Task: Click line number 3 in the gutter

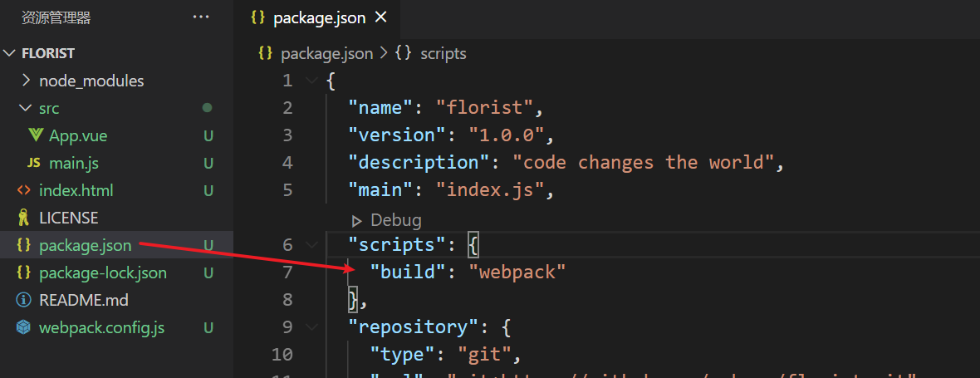Action: click(287, 135)
